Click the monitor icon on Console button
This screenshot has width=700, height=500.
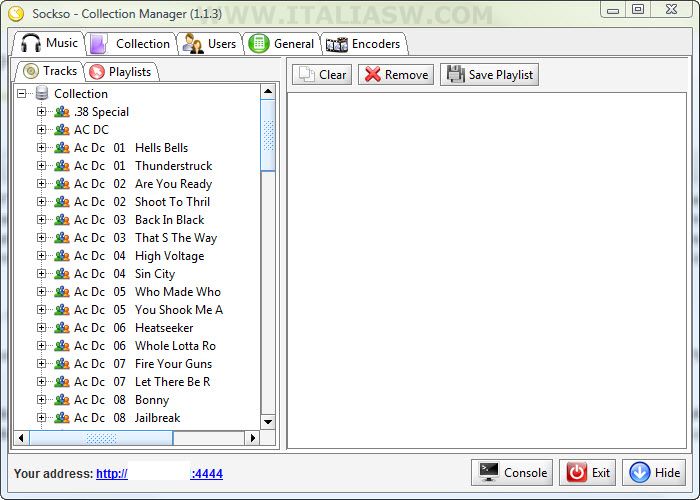tap(489, 472)
